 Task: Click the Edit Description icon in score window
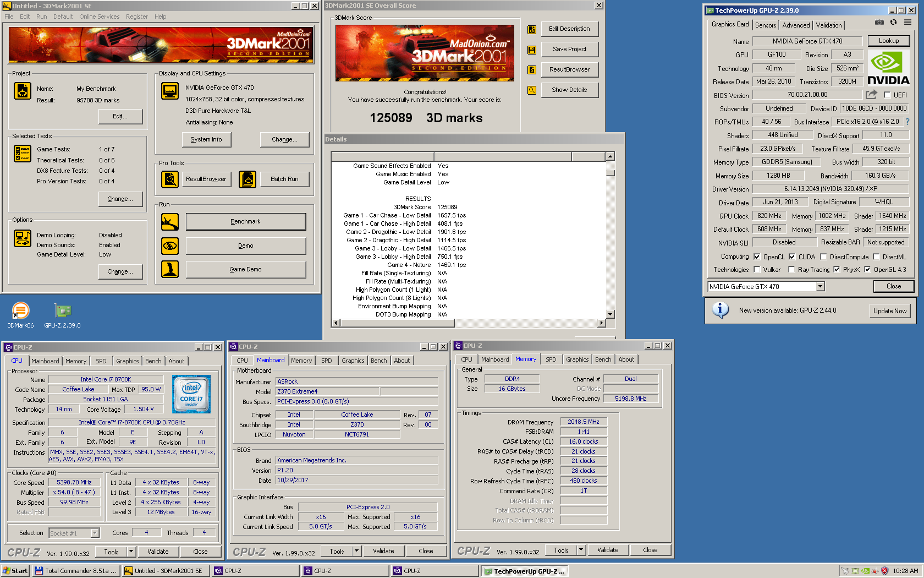tap(532, 30)
